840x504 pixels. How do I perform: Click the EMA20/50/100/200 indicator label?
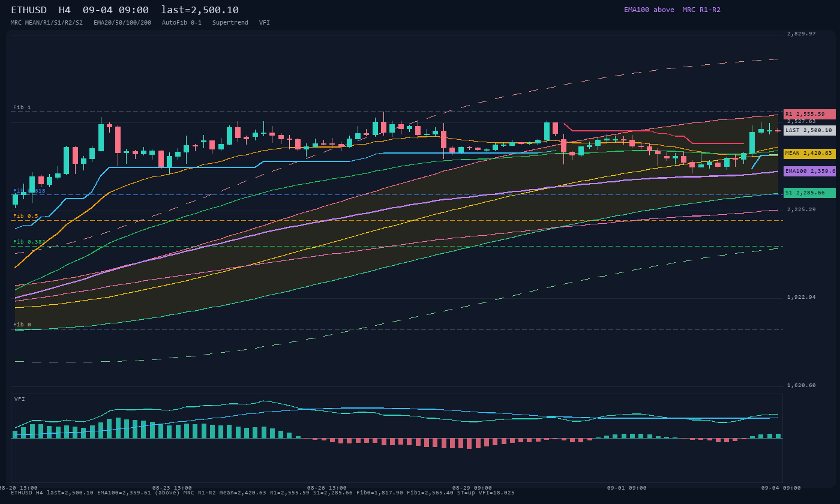pyautogui.click(x=122, y=23)
